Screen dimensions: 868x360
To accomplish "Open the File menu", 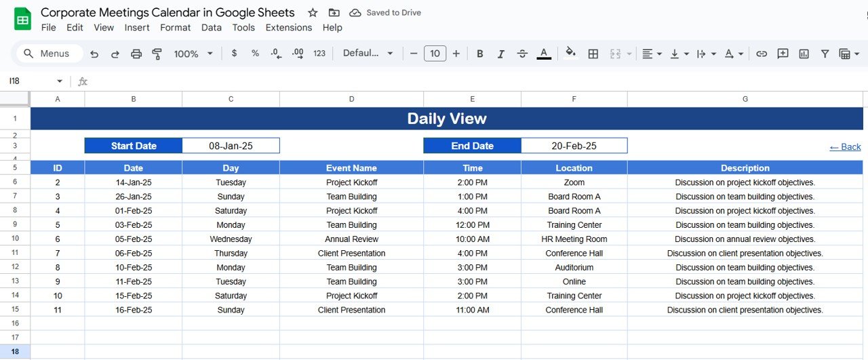I will click(49, 28).
